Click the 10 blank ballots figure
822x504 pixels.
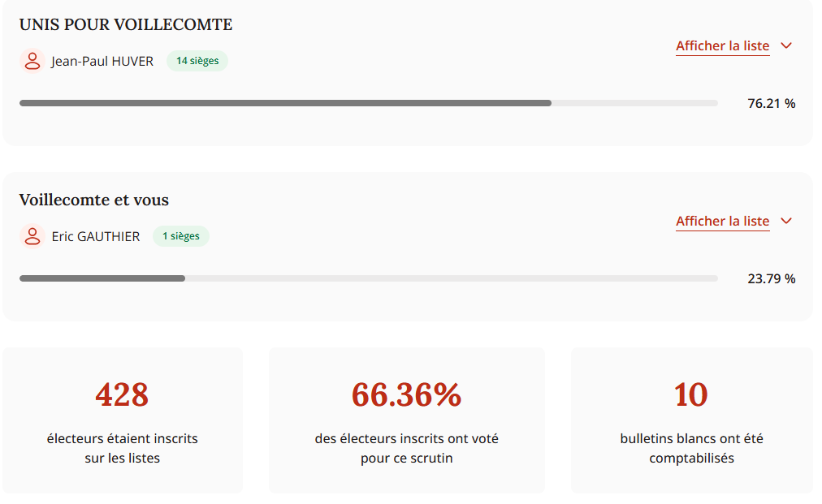691,394
